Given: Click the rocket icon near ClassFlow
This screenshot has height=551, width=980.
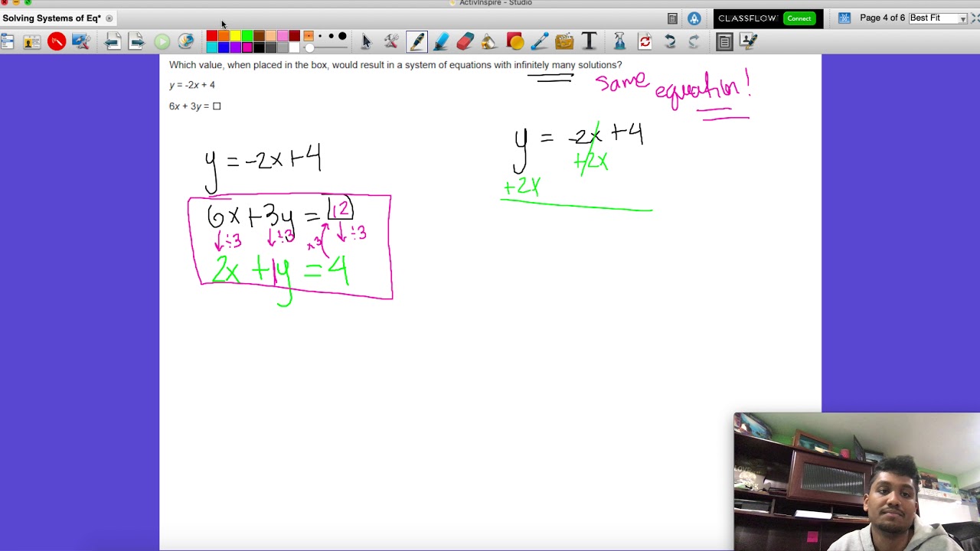Looking at the screenshot, I should 694,18.
